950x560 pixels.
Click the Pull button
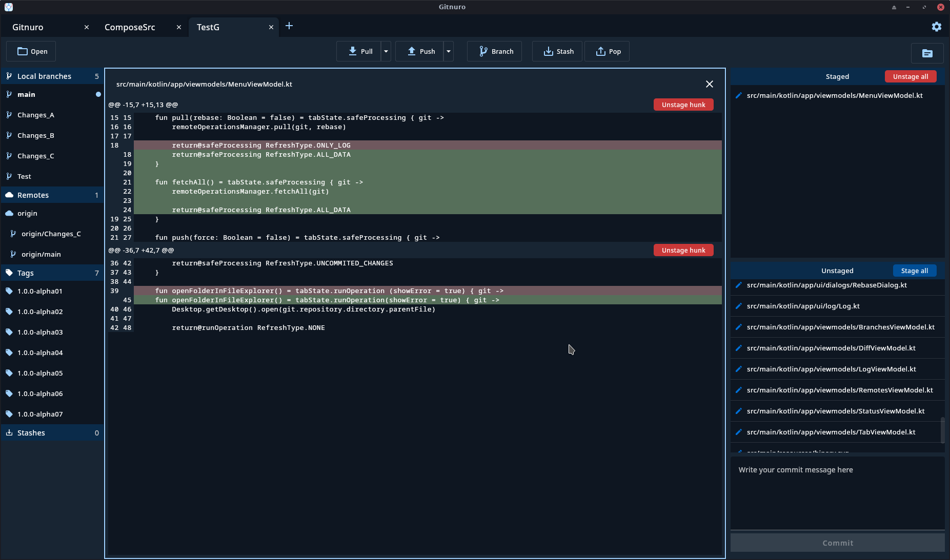point(359,51)
